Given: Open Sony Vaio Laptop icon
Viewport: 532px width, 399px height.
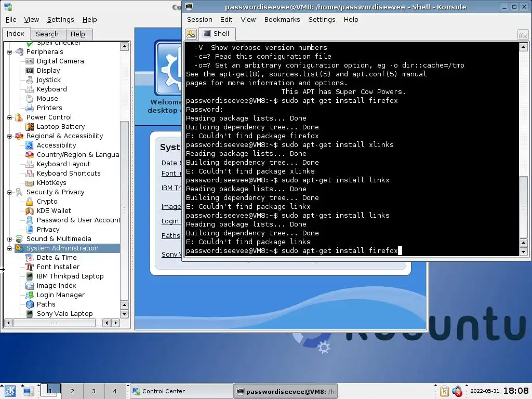Looking at the screenshot, I should 30,314.
